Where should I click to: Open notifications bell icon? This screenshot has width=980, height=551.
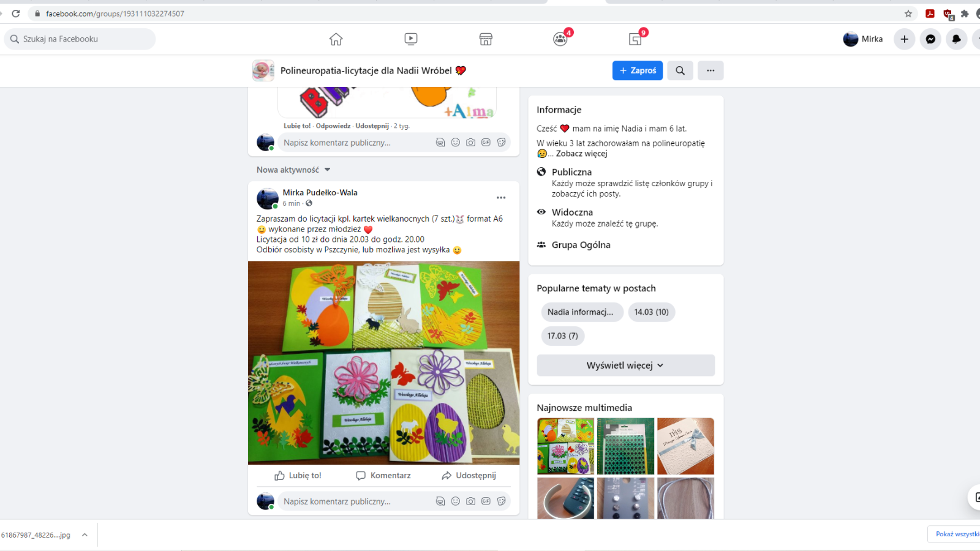(956, 39)
